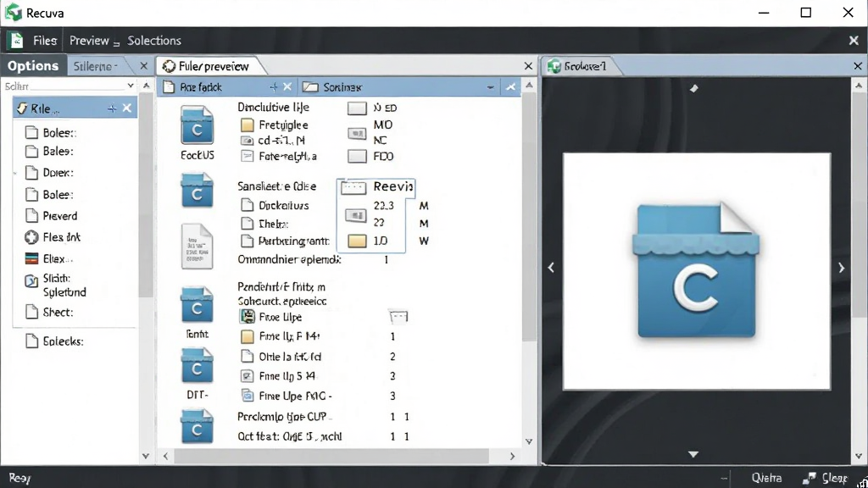868x488 pixels.
Task: Click the circular icon beside Fles ânt
Action: 31,237
